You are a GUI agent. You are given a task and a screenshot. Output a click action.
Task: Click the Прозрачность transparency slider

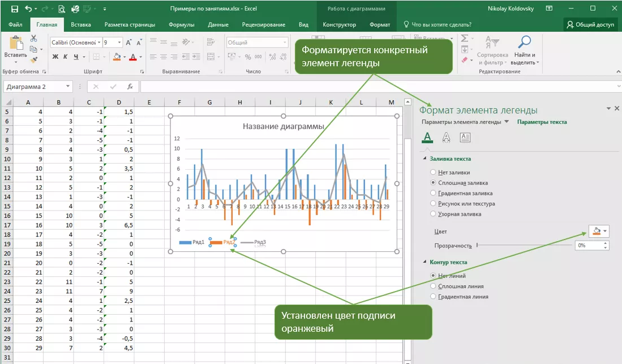(524, 245)
